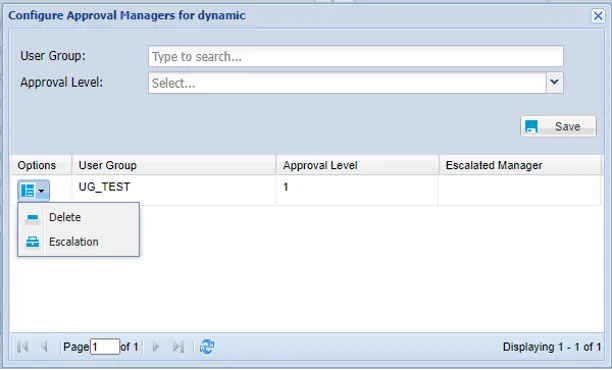Refresh the approval managers grid

tap(207, 347)
